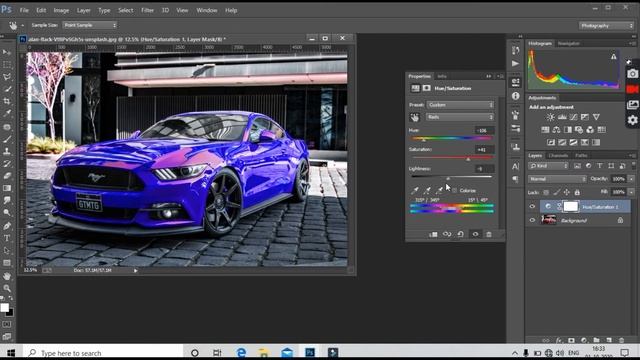Click the screen recorder camera icon

632,73
